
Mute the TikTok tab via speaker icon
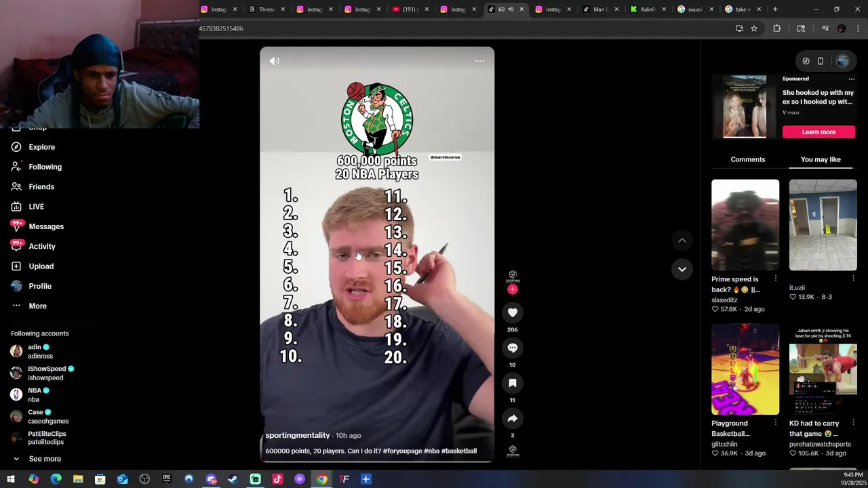point(511,9)
